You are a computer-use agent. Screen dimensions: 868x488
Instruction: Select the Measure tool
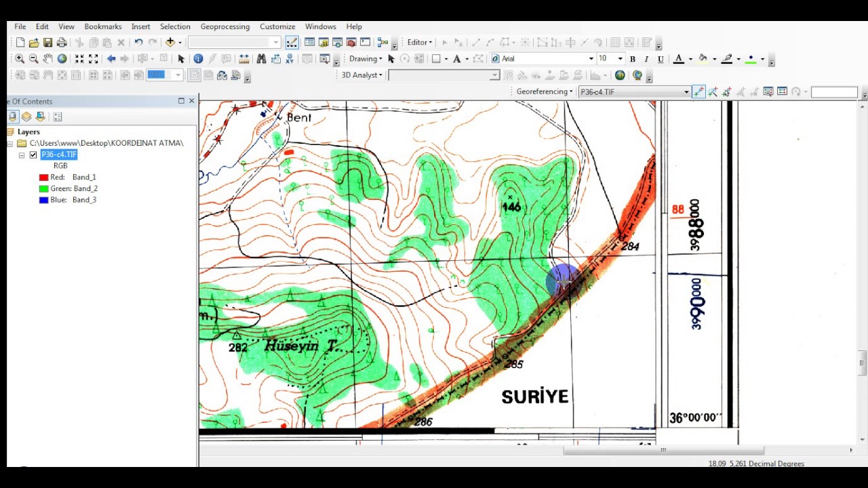(x=243, y=59)
